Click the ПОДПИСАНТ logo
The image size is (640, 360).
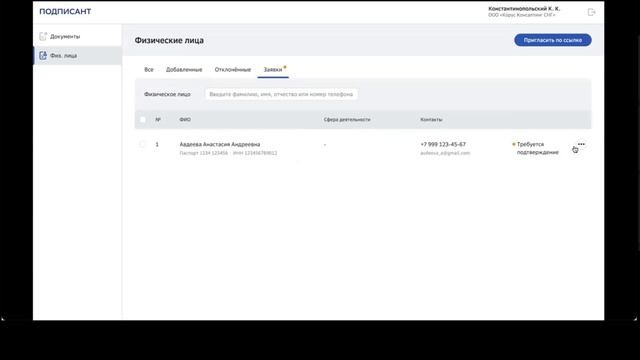pyautogui.click(x=65, y=11)
